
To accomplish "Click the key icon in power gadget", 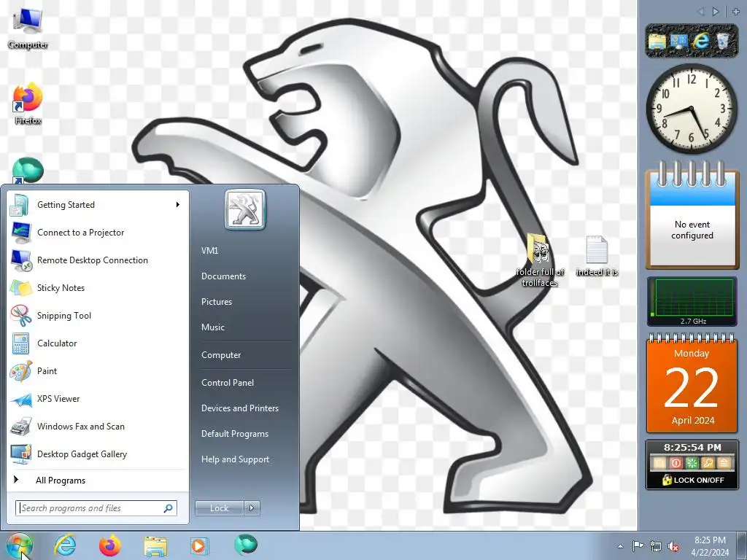I will (x=708, y=463).
